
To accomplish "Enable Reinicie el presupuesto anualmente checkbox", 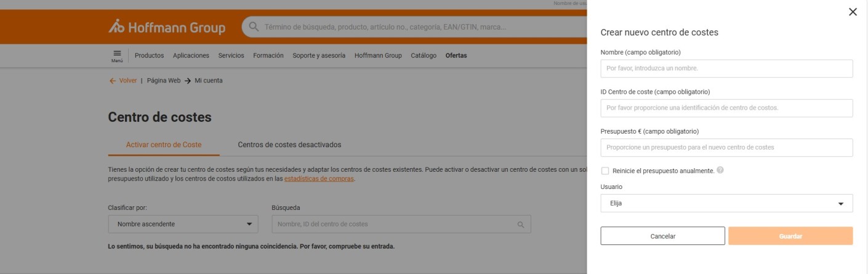I will (605, 171).
